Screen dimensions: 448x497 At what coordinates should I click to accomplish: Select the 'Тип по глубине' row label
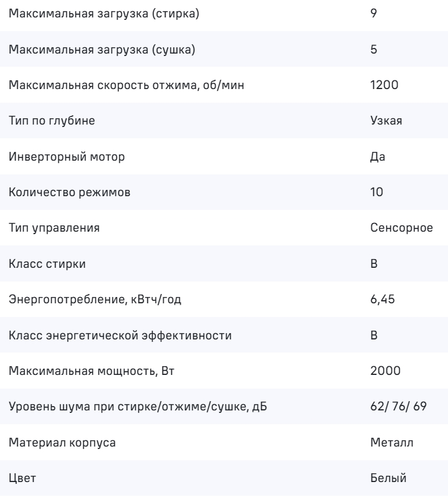(x=52, y=121)
